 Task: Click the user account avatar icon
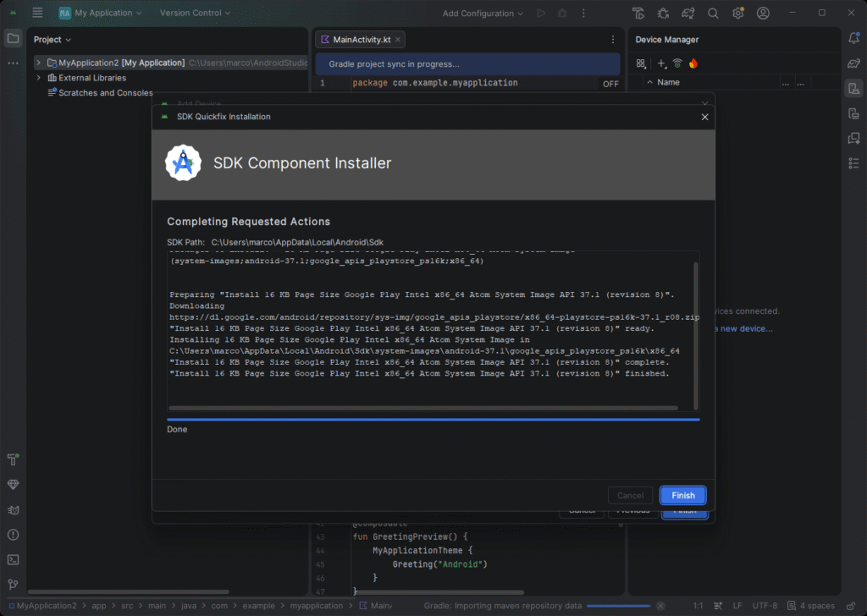click(763, 14)
